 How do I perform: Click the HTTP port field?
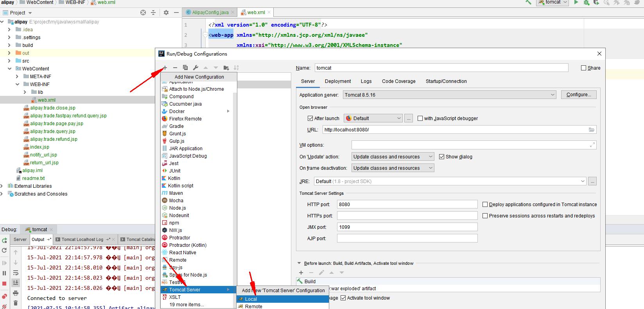[x=407, y=204]
